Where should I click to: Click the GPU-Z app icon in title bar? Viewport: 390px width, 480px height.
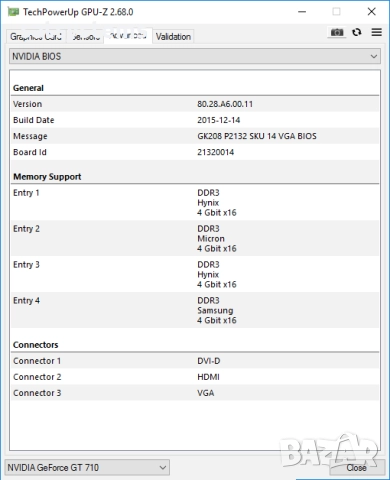coord(13,12)
